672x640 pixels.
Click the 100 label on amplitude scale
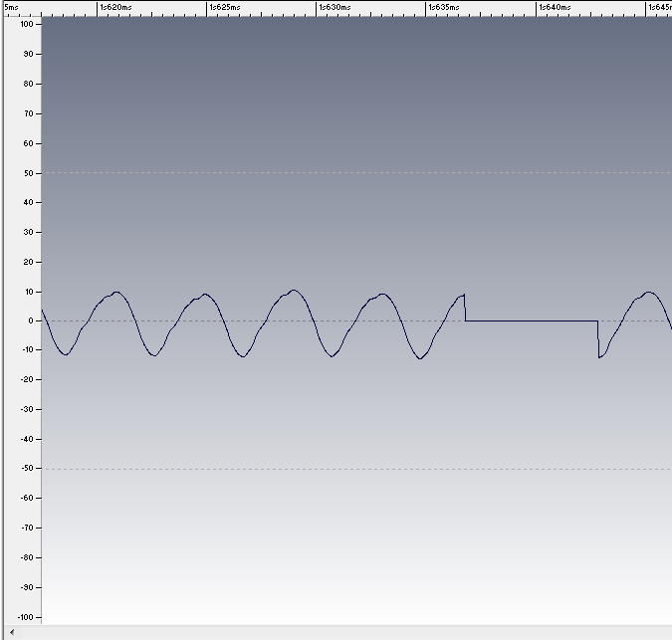coord(27,24)
